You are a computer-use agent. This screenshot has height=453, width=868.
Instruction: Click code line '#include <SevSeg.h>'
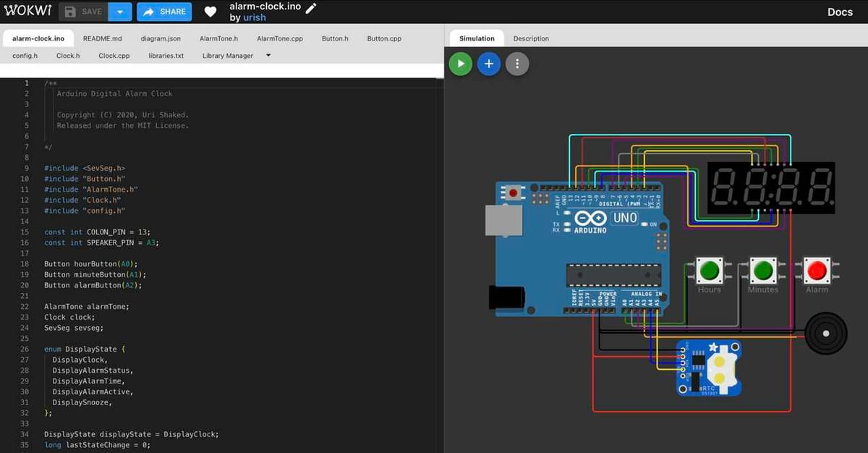[84, 168]
